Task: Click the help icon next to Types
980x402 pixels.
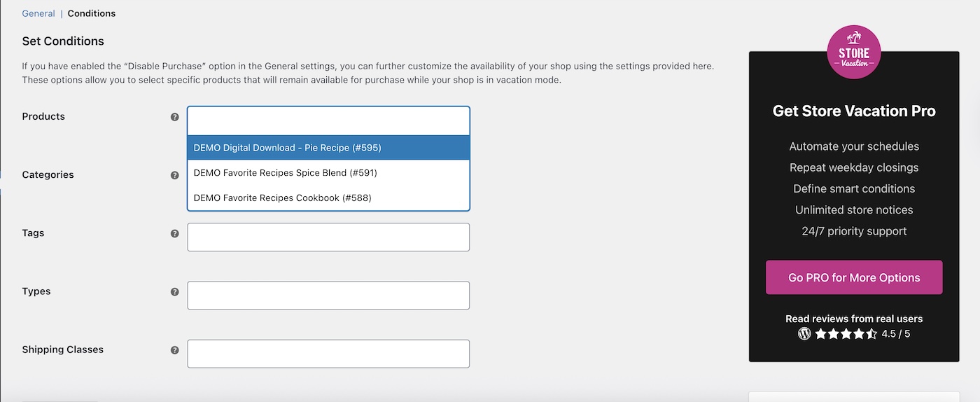Action: (x=175, y=291)
